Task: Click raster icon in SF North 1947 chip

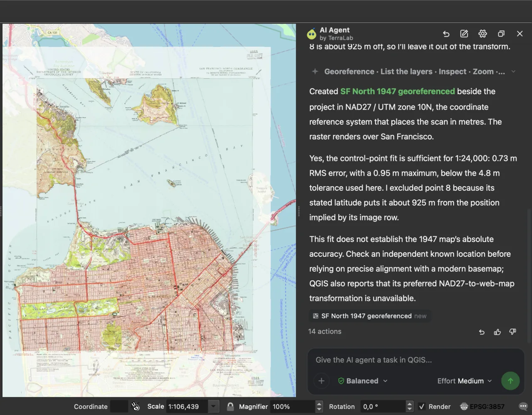Action: click(315, 316)
